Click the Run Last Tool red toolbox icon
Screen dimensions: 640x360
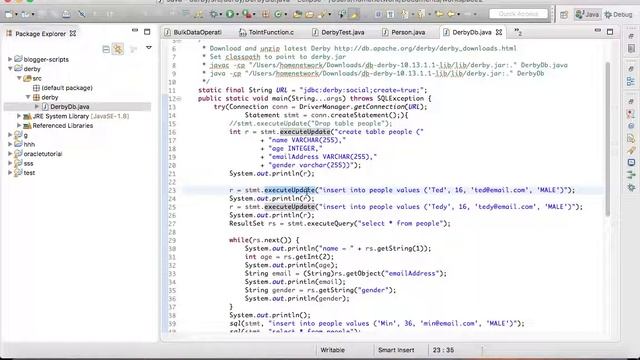pyautogui.click(x=247, y=14)
